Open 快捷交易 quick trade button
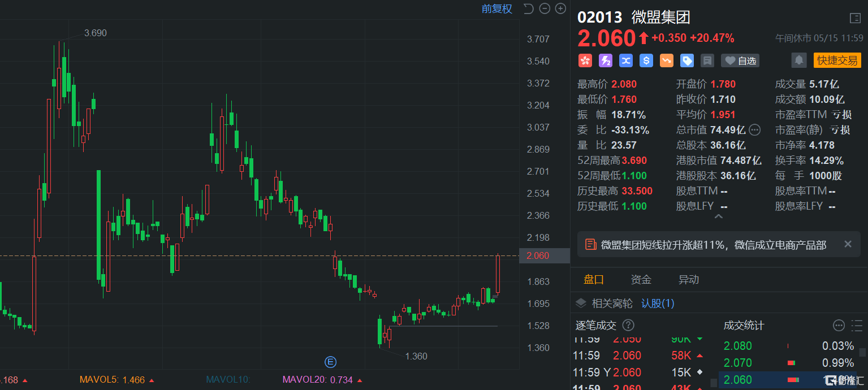Viewport: 868px width, 390px height. (837, 60)
